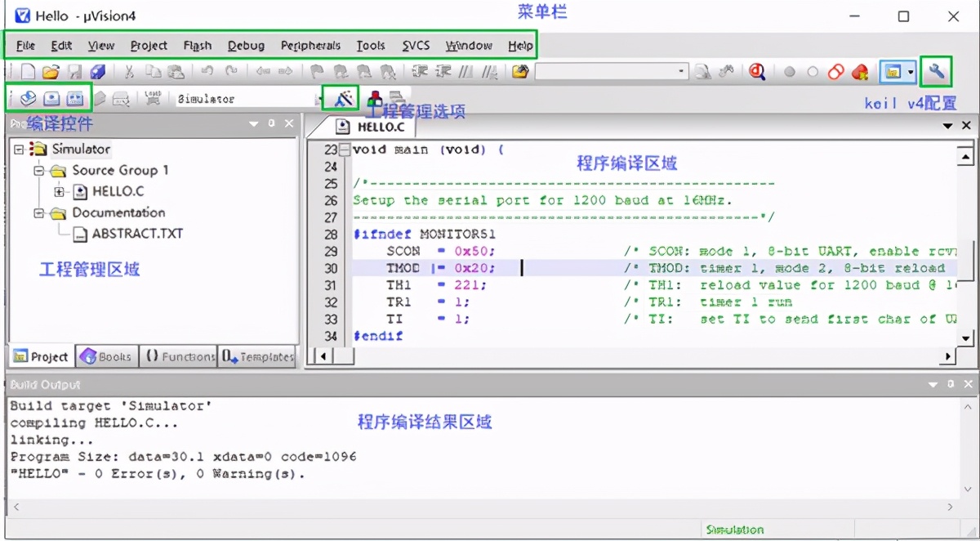
Task: Open the find text combo box dropdown
Action: [681, 72]
